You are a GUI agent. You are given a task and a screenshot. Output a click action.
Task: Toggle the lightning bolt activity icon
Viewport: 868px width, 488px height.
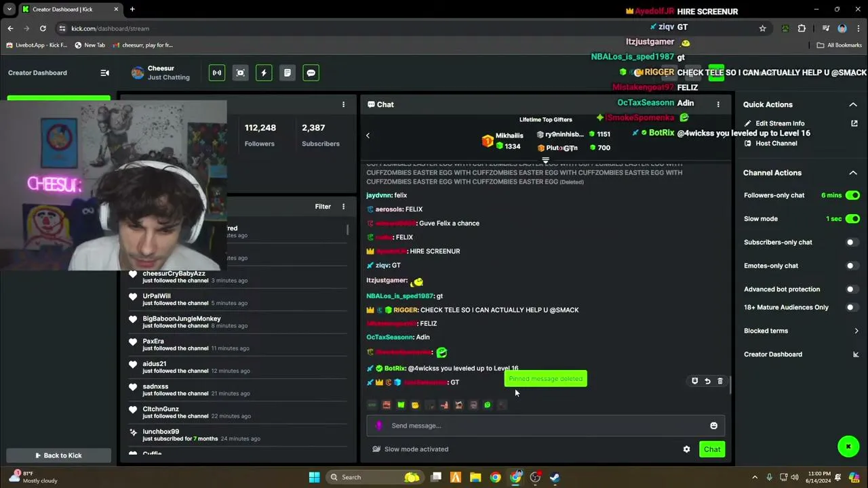pyautogui.click(x=264, y=73)
